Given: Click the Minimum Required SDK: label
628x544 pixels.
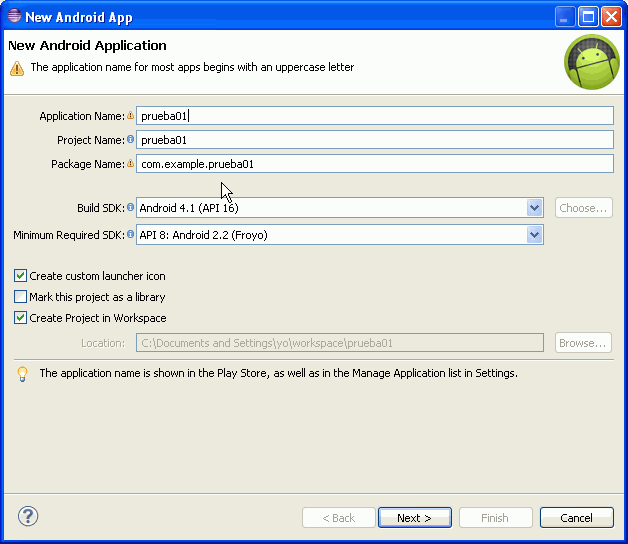Looking at the screenshot, I should pos(69,235).
